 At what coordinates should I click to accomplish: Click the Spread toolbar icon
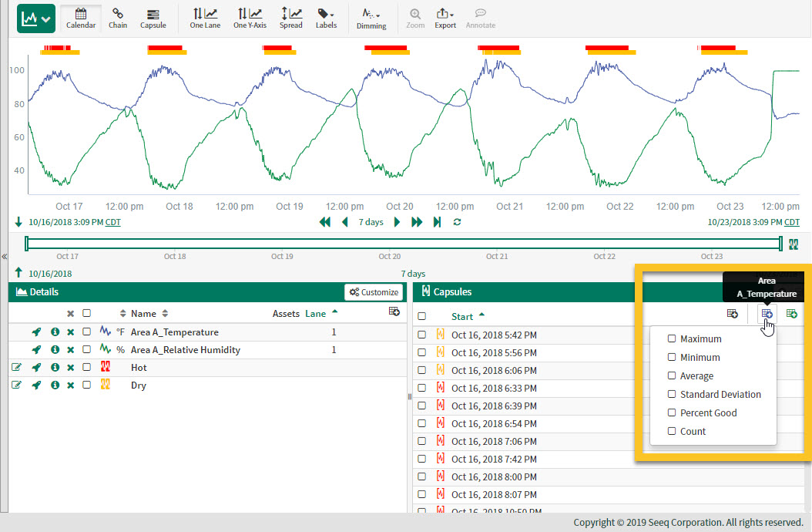coord(290,18)
